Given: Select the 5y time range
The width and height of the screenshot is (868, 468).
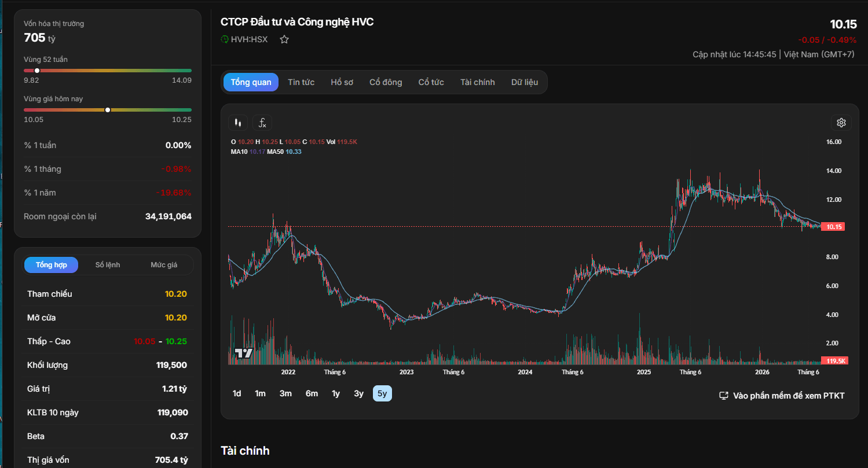Looking at the screenshot, I should [x=382, y=393].
